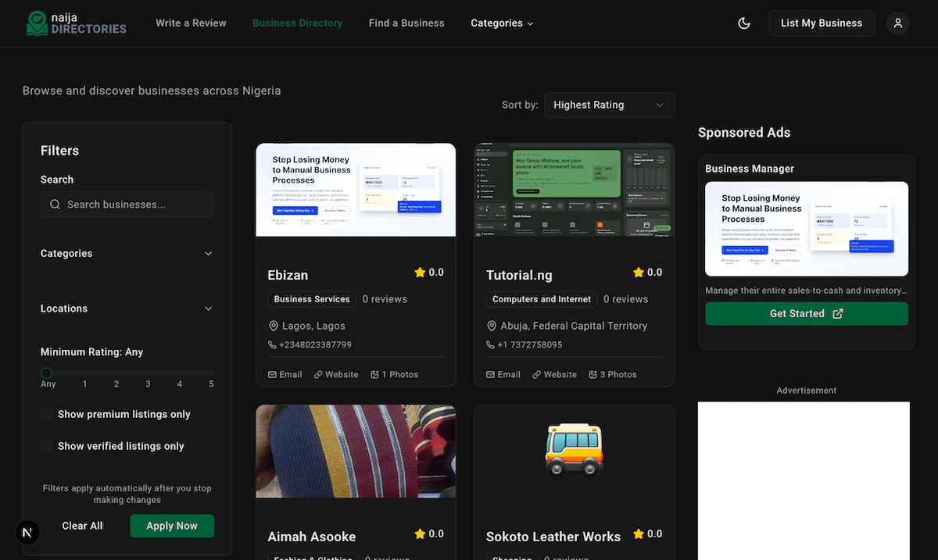Image resolution: width=938 pixels, height=560 pixels.
Task: Go to the Write a Review page
Action: pyautogui.click(x=191, y=23)
